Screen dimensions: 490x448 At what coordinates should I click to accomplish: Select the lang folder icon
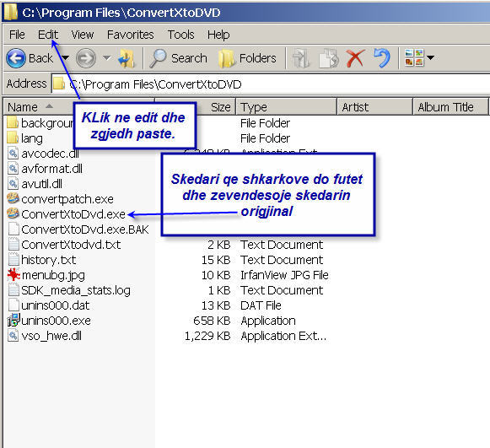(13, 138)
